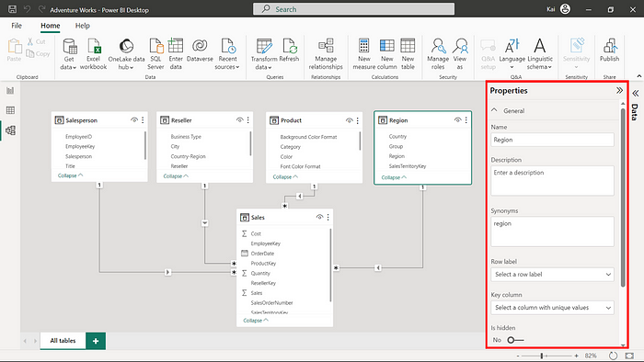The height and width of the screenshot is (362, 644).
Task: Collapse the Region table card
Action: 394,177
